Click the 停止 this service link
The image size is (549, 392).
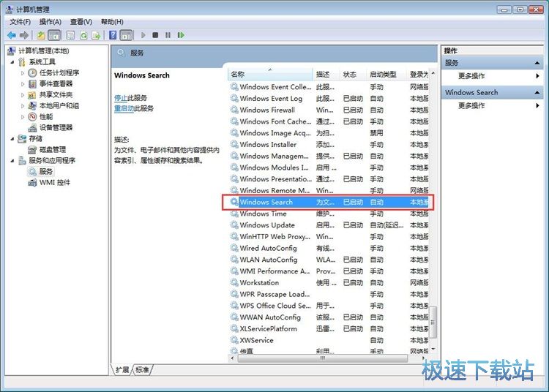click(x=121, y=98)
